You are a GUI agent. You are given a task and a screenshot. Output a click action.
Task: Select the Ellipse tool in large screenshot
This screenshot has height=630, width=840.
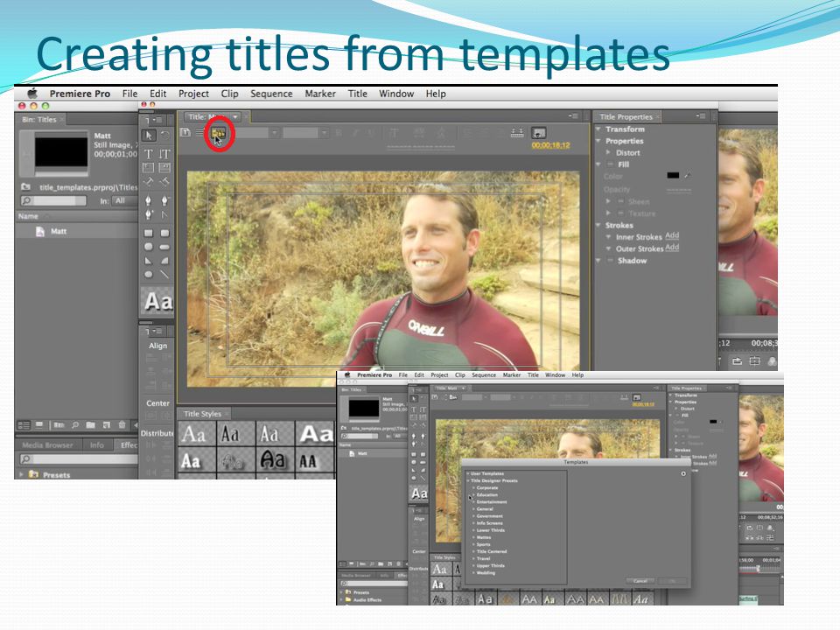[149, 274]
